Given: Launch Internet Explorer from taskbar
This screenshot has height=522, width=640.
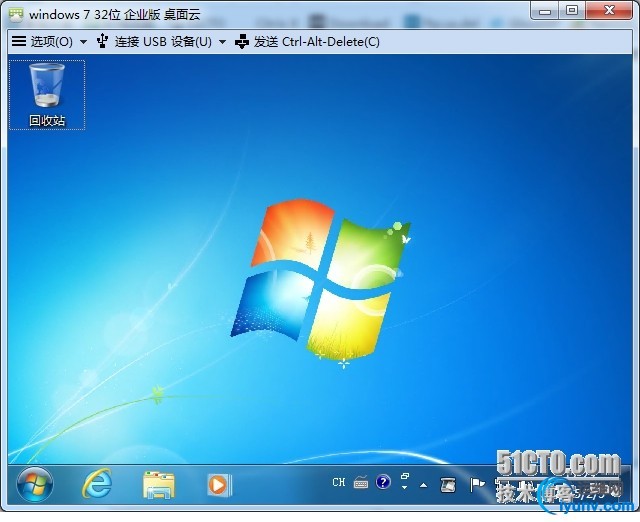Looking at the screenshot, I should [x=97, y=484].
